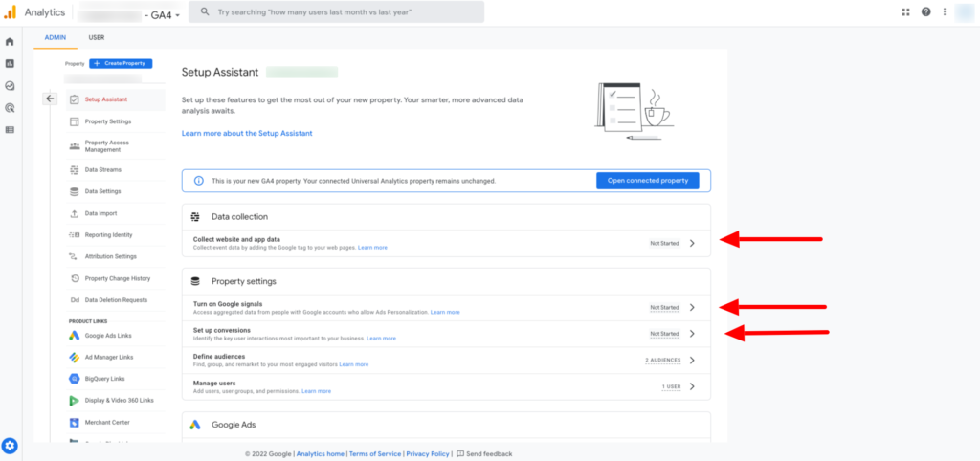The width and height of the screenshot is (980, 461).
Task: Click the Reporting Identity icon
Action: coord(75,235)
